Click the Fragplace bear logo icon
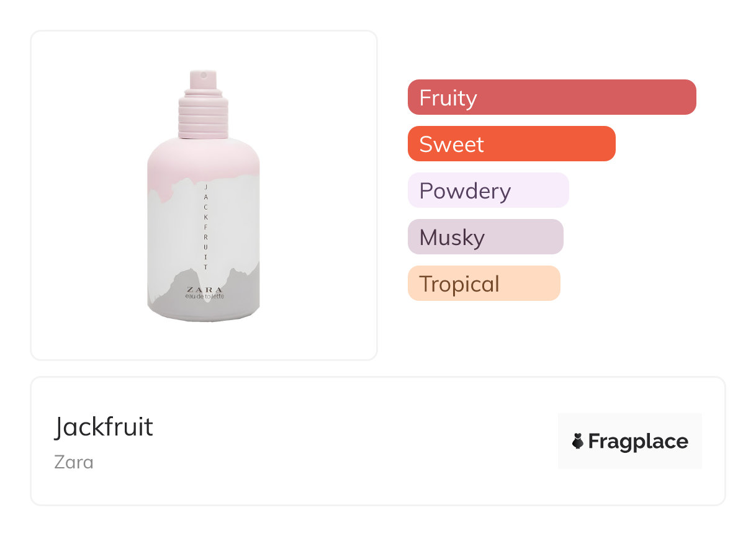This screenshot has width=756, height=536. click(x=578, y=441)
